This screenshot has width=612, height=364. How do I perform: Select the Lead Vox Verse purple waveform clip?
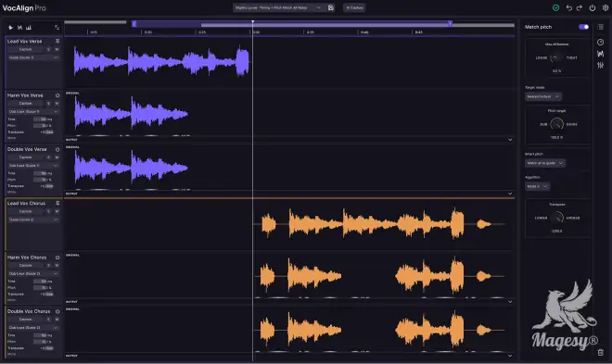pos(161,61)
